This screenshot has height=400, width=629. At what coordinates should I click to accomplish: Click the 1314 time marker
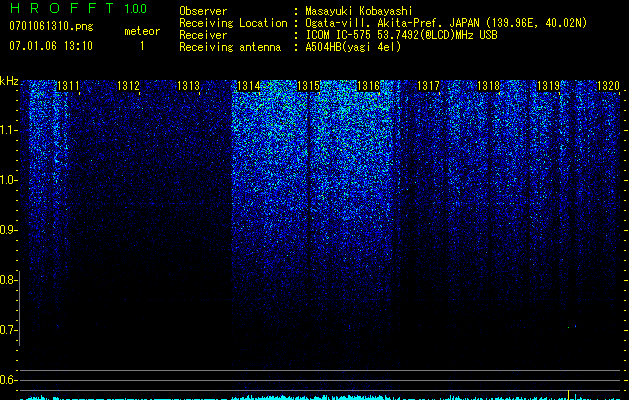tap(248, 86)
